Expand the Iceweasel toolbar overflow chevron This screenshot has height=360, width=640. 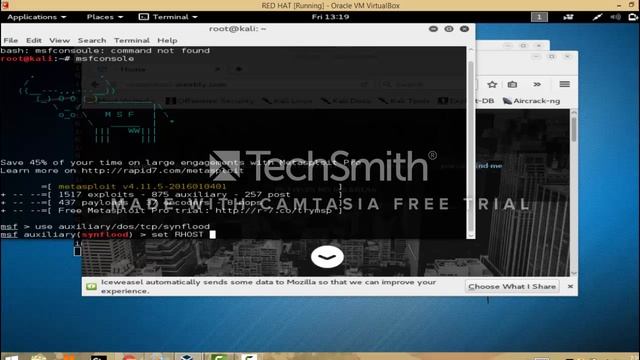tap(537, 84)
